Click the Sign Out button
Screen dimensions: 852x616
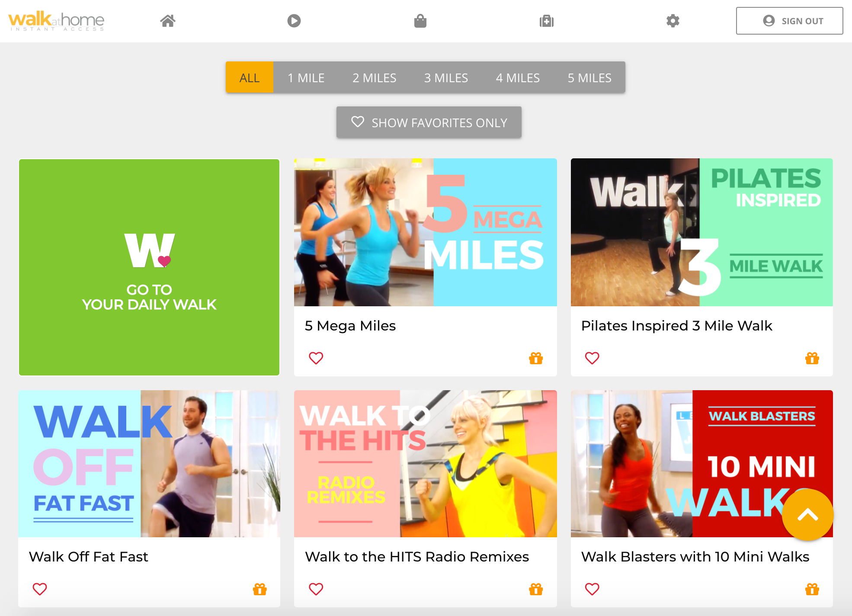(x=790, y=21)
